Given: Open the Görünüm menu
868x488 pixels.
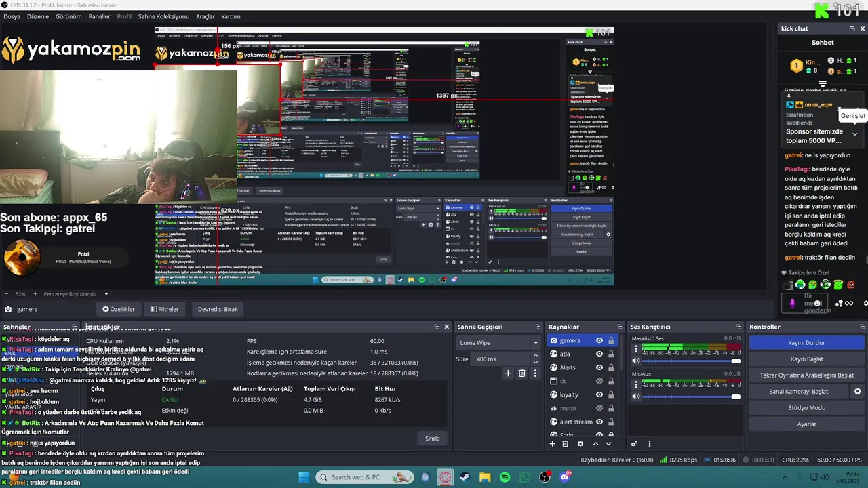Looking at the screenshot, I should 68,16.
